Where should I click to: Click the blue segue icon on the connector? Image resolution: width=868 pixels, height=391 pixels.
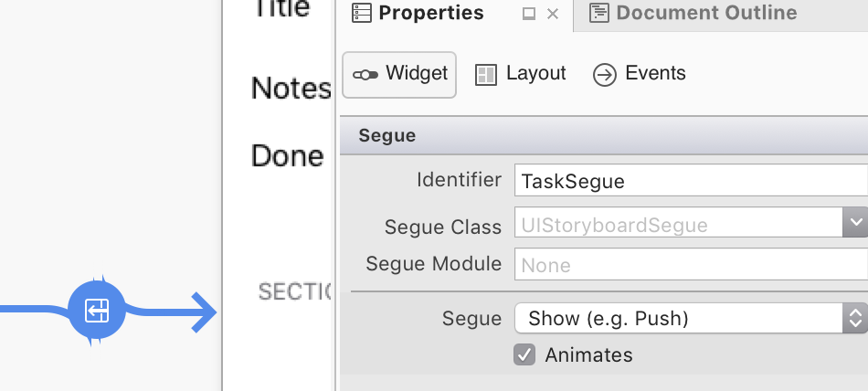(97, 311)
